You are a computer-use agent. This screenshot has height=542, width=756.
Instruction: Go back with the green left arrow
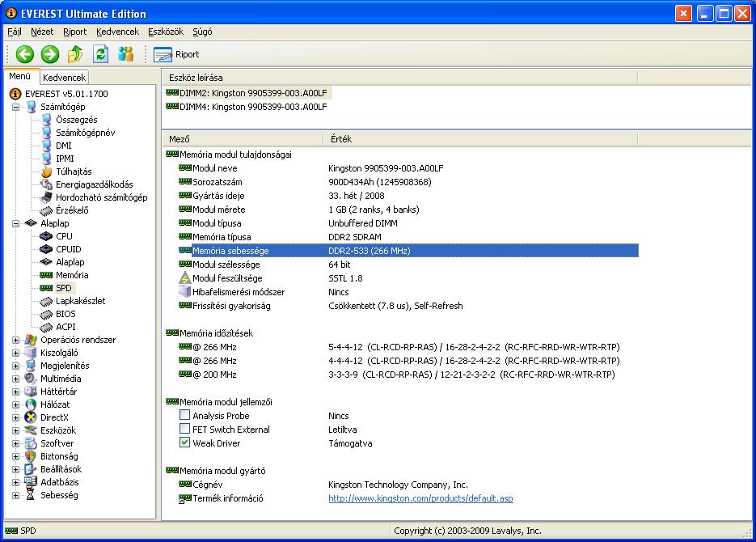tap(24, 54)
